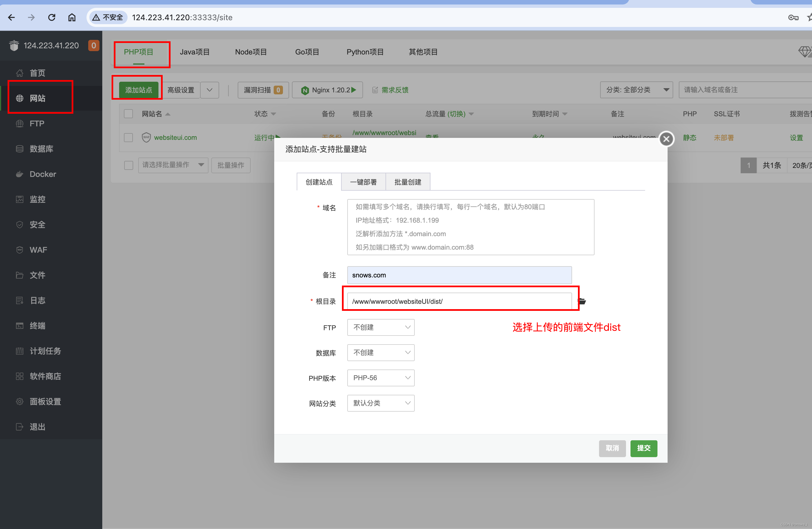Click the 根目录 path input

459,301
